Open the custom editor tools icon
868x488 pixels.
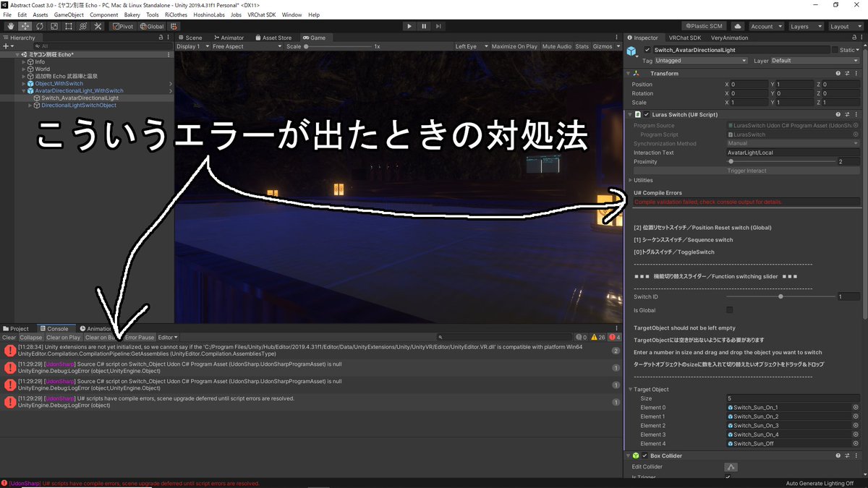coord(97,26)
